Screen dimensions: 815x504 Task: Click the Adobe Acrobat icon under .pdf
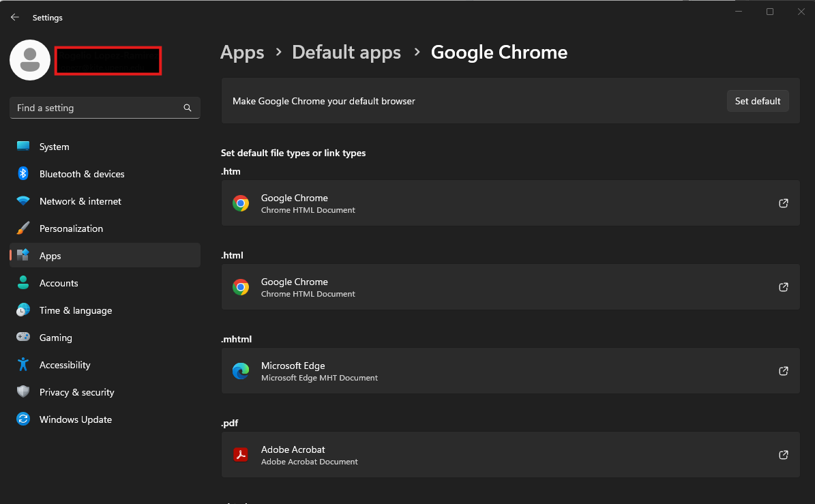point(241,455)
